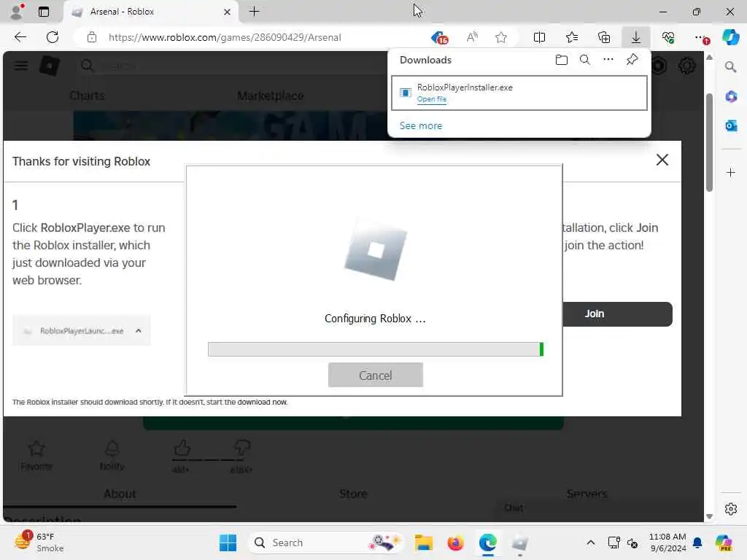The width and height of the screenshot is (747, 560).
Task: Open Chat panel at bottom
Action: (514, 508)
